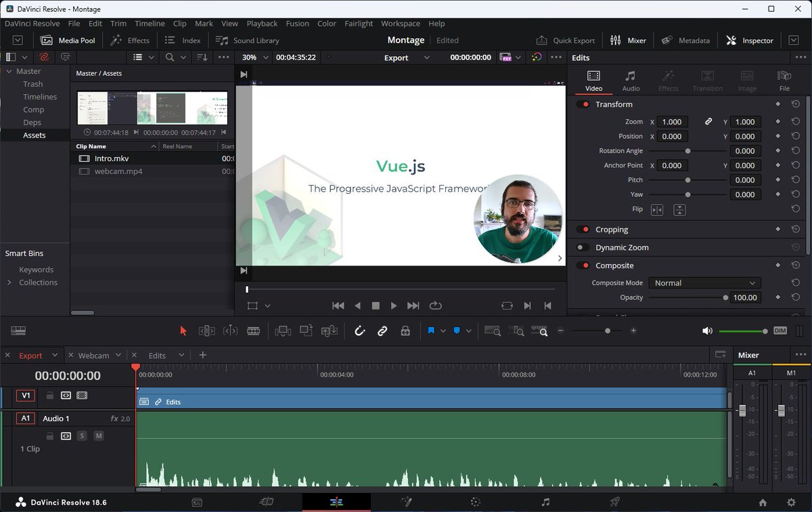Toggle Cropping section enable switch
The width and height of the screenshot is (812, 512).
point(583,230)
